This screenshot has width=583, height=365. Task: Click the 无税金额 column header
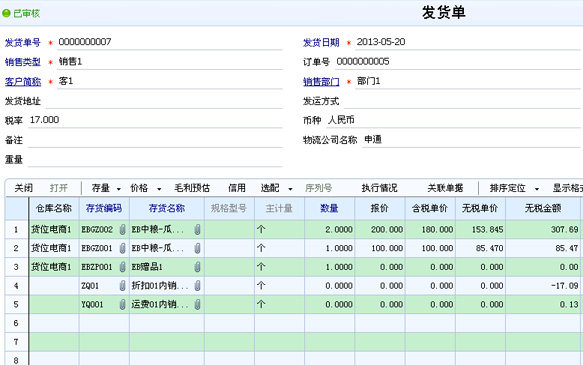coord(543,209)
